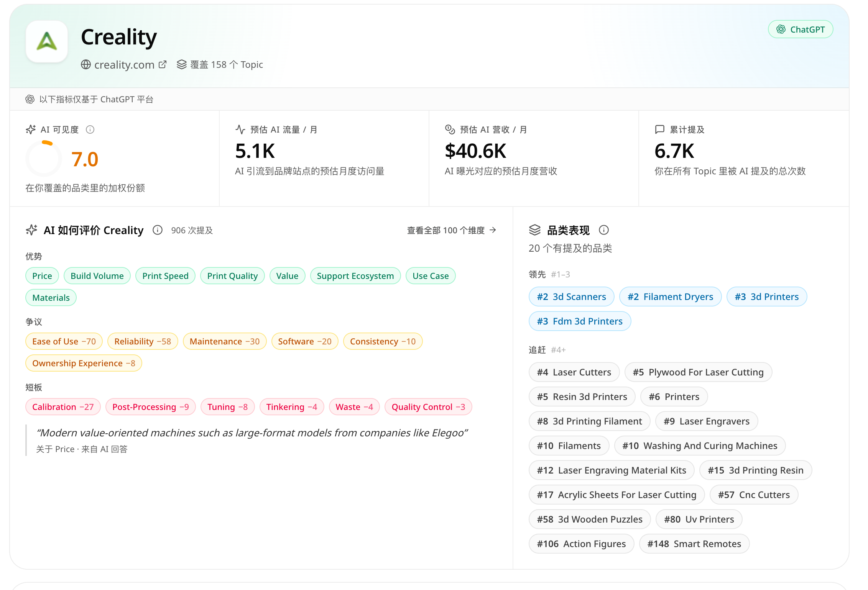Click the Consistency −10 tag
The width and height of the screenshot is (868, 590).
[383, 341]
